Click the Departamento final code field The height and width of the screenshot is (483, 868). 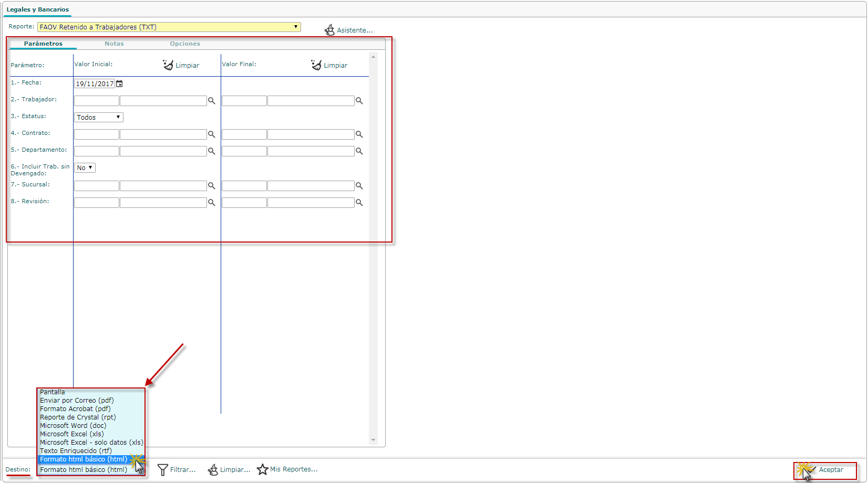point(244,151)
